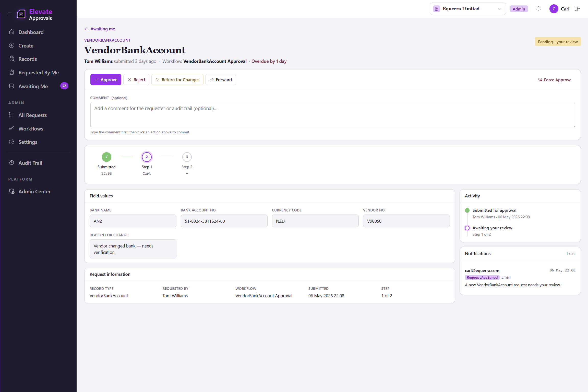Click the green Submitted checkmark step
The height and width of the screenshot is (392, 588).
click(106, 157)
